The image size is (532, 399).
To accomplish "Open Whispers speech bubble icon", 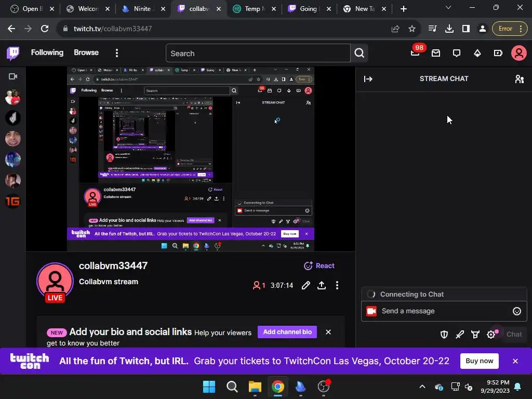I will (457, 53).
